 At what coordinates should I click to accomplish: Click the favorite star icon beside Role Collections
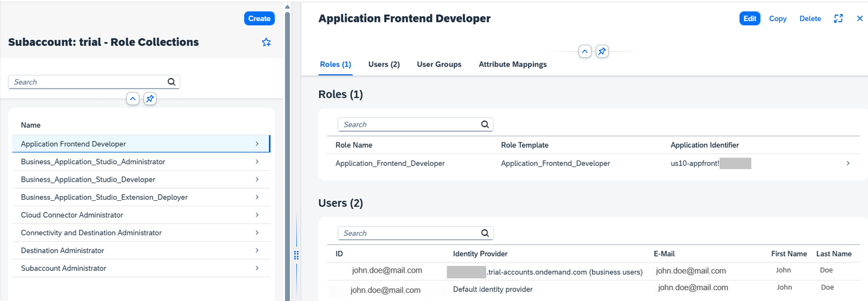266,42
